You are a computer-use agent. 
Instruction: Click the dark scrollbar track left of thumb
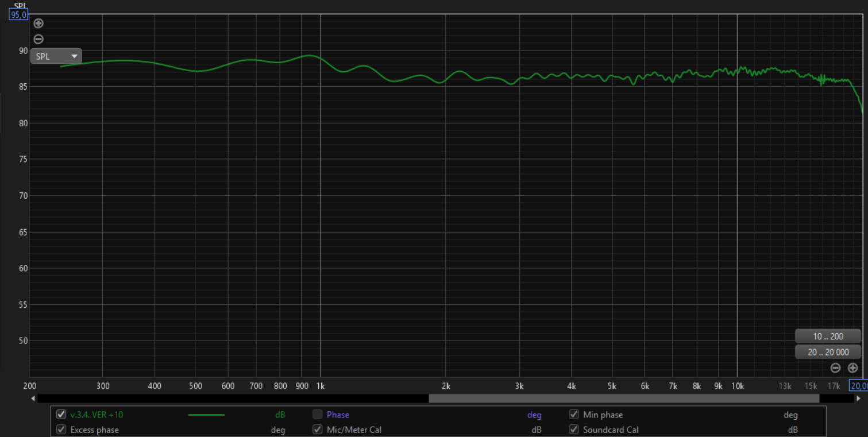230,398
